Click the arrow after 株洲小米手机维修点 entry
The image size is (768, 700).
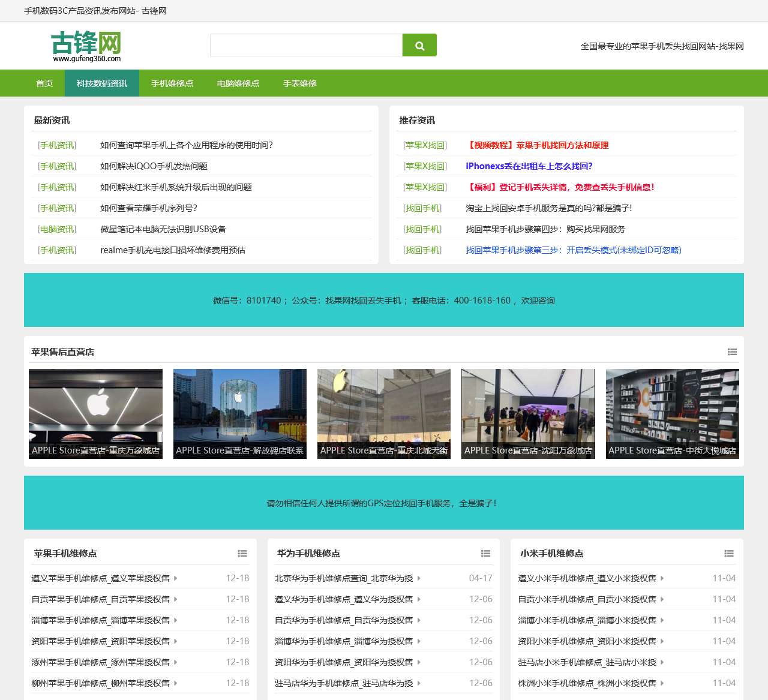pyautogui.click(x=662, y=683)
